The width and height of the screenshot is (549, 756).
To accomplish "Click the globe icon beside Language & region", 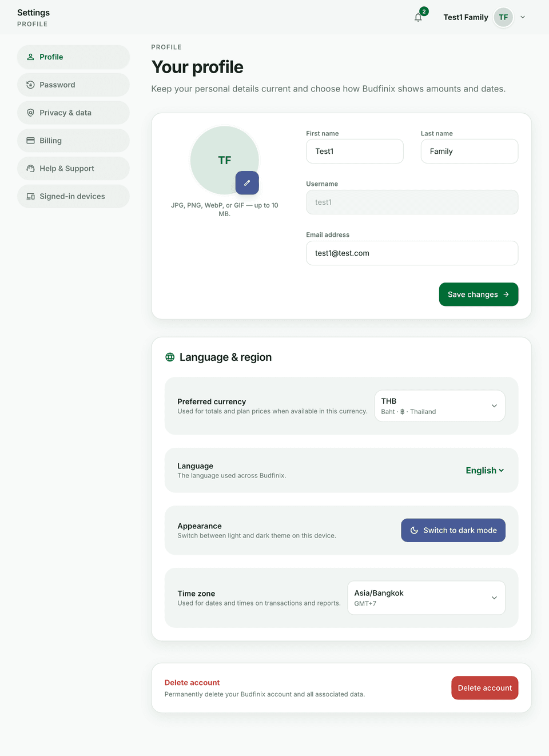I will coord(170,357).
